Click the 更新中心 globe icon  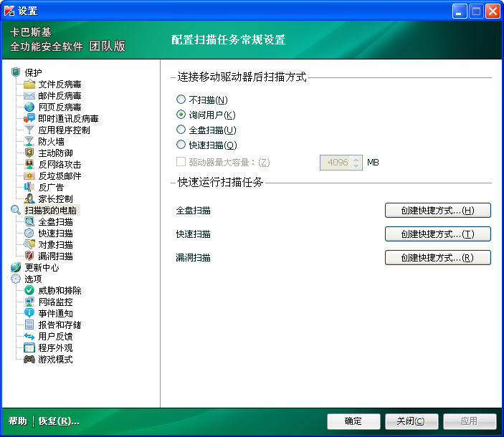pyautogui.click(x=16, y=267)
